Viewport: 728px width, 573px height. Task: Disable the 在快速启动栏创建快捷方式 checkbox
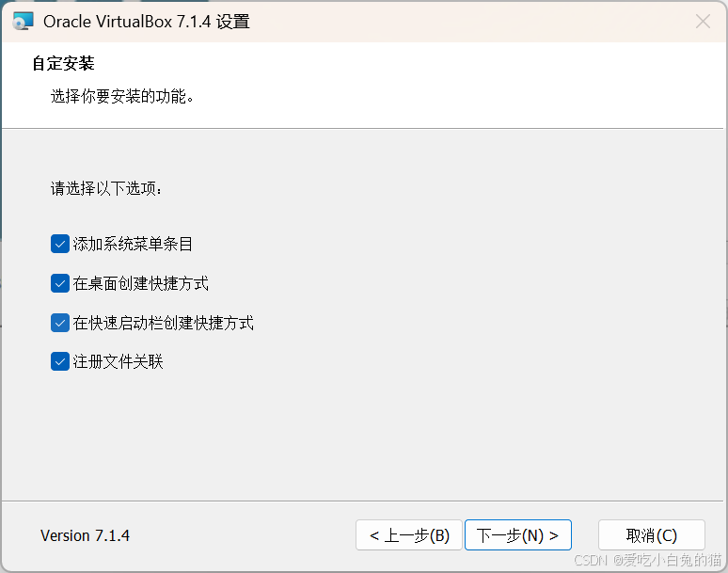coord(60,323)
